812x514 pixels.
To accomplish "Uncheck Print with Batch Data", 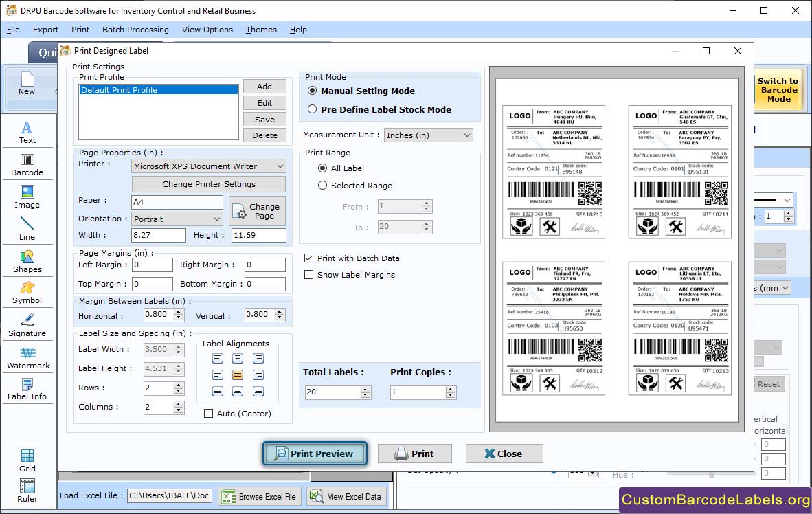I will (x=308, y=258).
